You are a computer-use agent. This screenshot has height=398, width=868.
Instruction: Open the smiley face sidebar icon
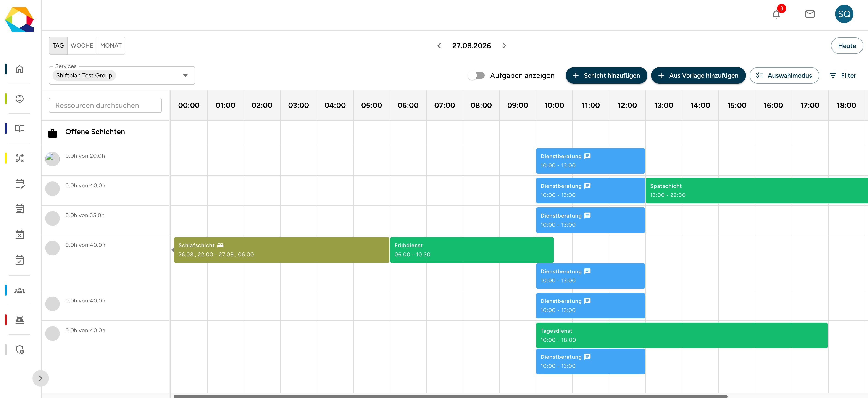[x=20, y=98]
